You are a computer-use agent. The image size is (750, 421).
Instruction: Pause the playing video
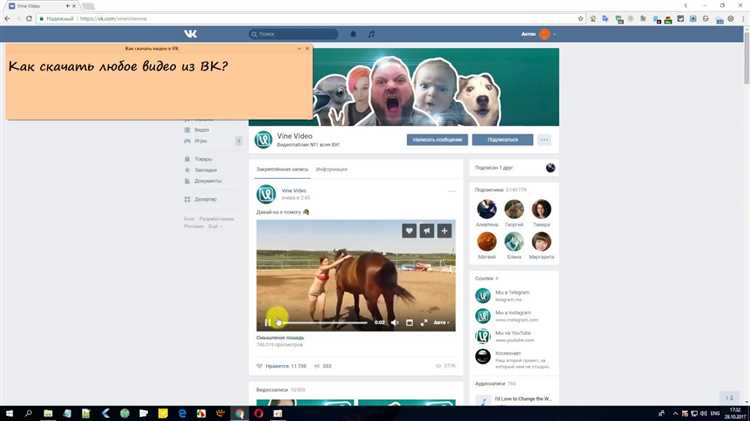[267, 323]
